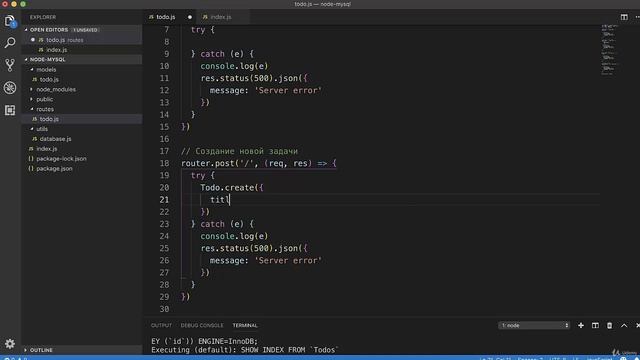The width and height of the screenshot is (640, 360).
Task: Click the comment '// Создание новой задачи'
Action: click(x=239, y=151)
